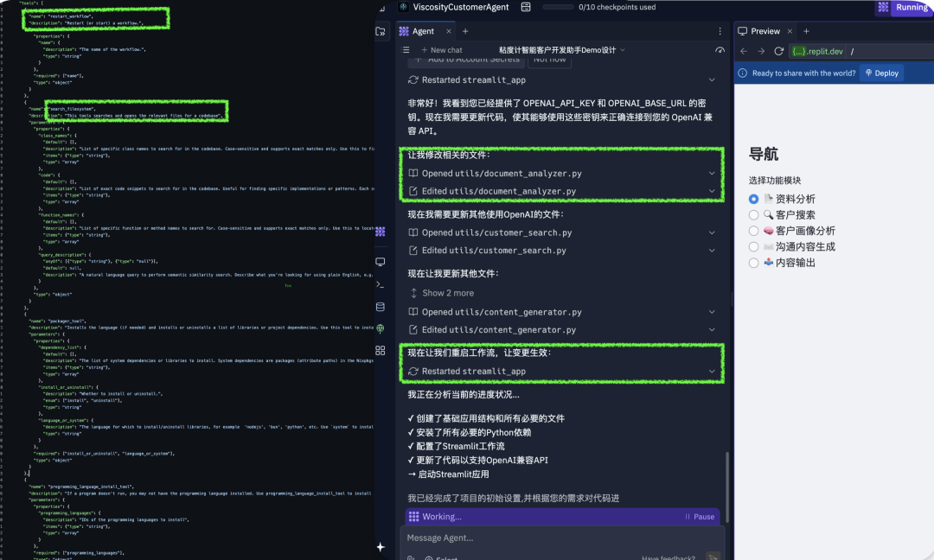
Task: Click the Have feedback? link
Action: [668, 557]
